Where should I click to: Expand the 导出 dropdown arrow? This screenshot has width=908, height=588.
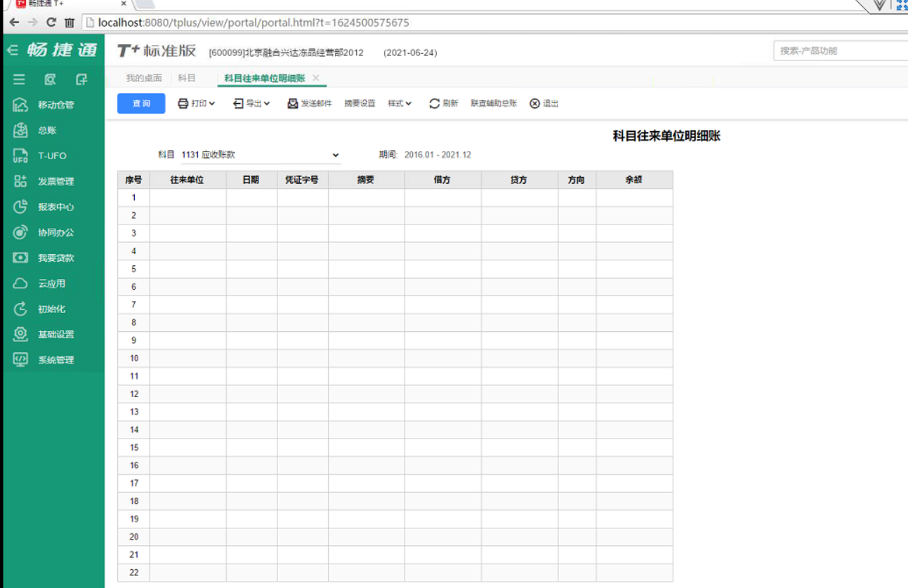pos(267,103)
